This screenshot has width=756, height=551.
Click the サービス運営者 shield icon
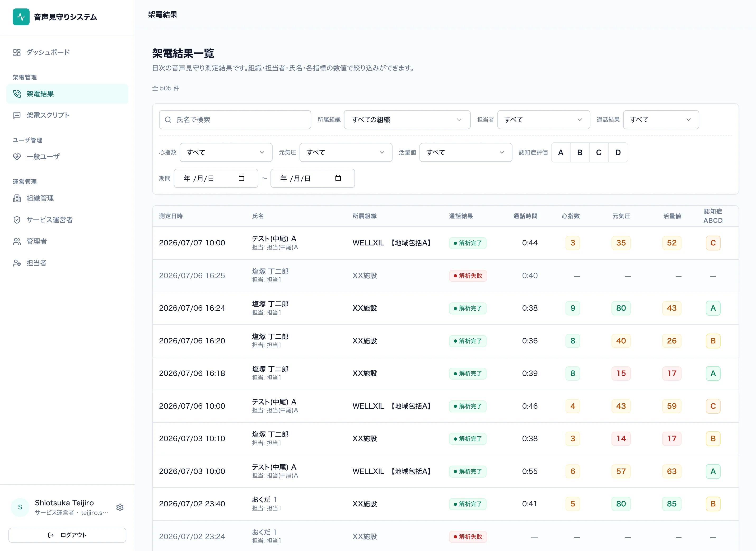tap(17, 220)
